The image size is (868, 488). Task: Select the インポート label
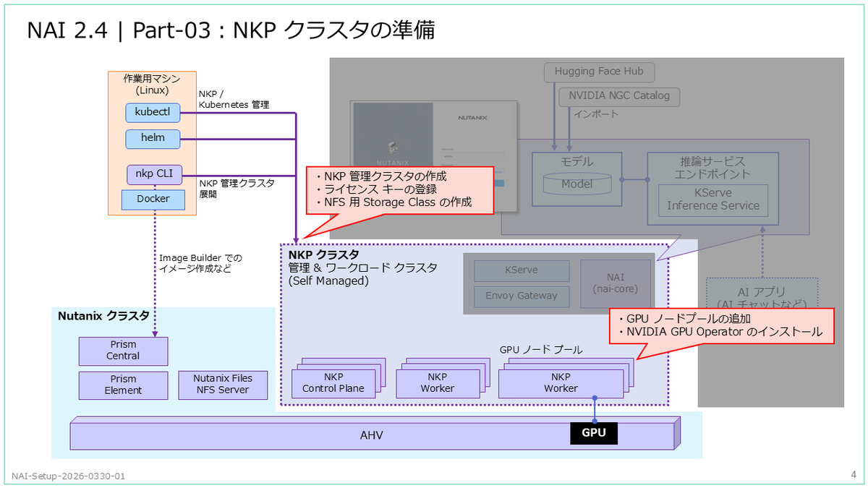tap(596, 114)
